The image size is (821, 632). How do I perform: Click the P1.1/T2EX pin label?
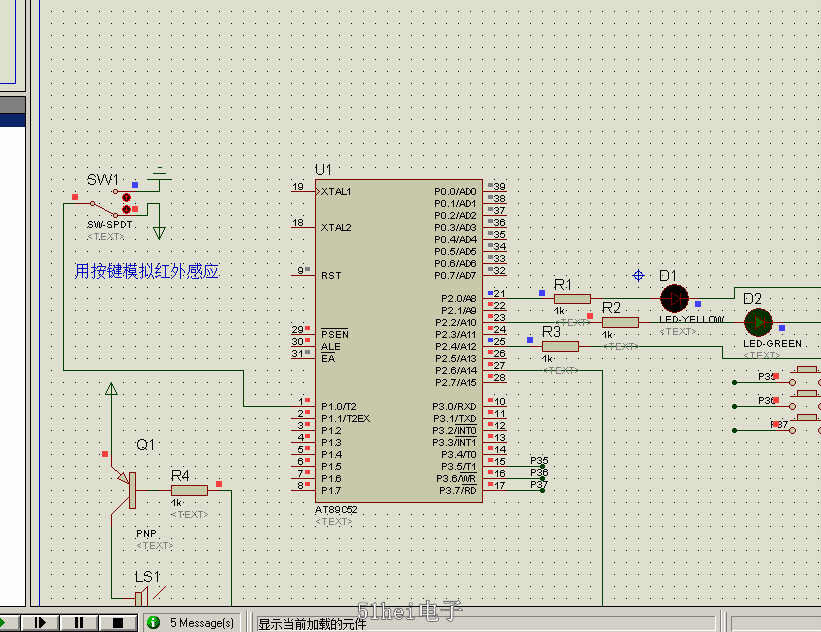[x=346, y=418]
